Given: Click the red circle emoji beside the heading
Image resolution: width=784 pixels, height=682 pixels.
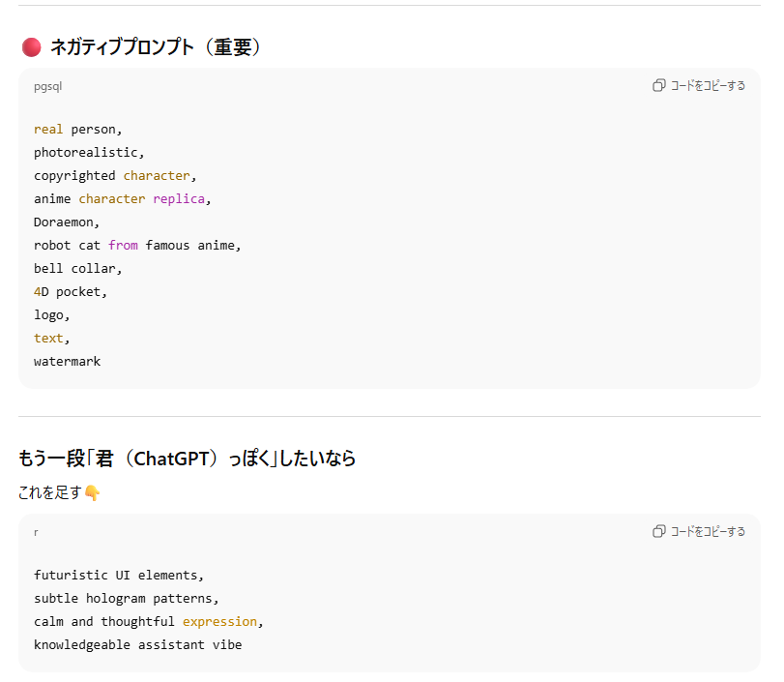Looking at the screenshot, I should click(31, 47).
